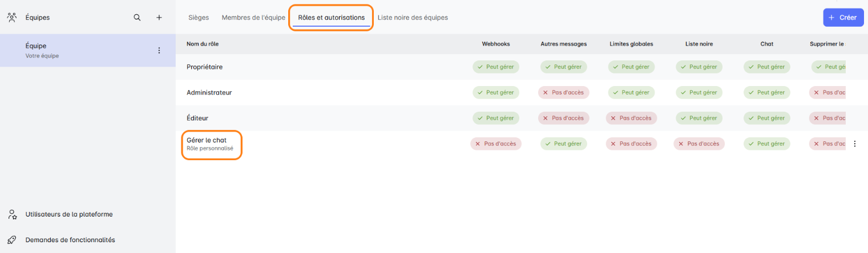Screen dimensions: 868x253
Task: Click the search icon beside Équipes
Action: (x=137, y=18)
